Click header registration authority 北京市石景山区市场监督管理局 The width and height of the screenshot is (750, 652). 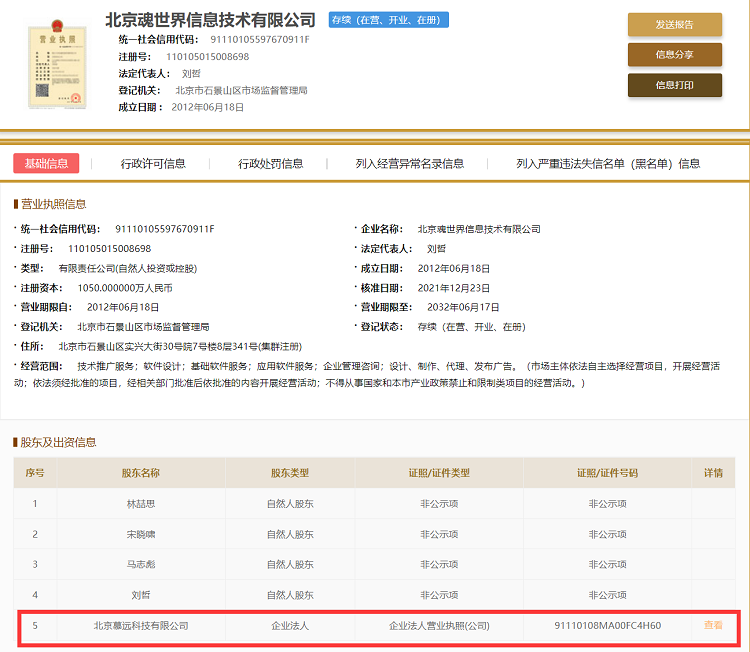pyautogui.click(x=241, y=90)
